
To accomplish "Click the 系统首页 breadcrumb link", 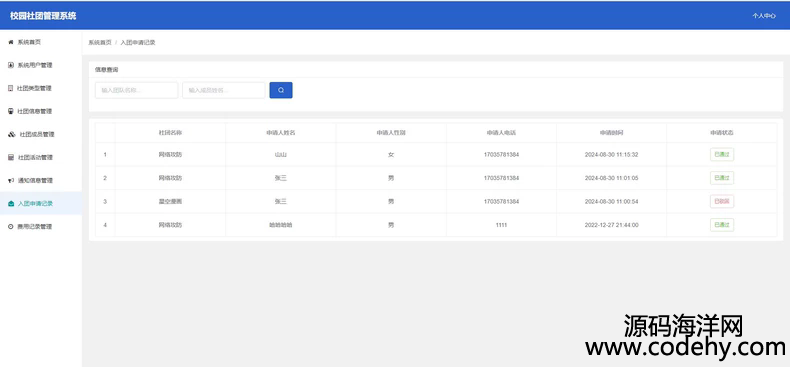I will pyautogui.click(x=100, y=43).
